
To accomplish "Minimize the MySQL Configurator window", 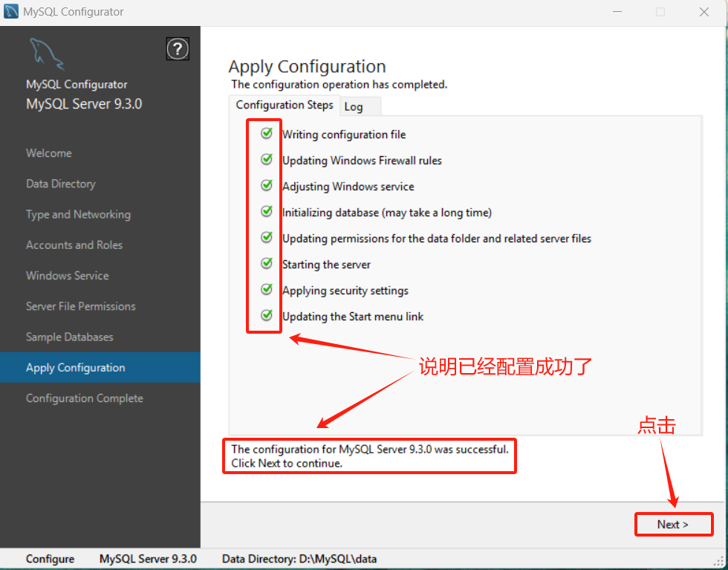I will tap(617, 12).
